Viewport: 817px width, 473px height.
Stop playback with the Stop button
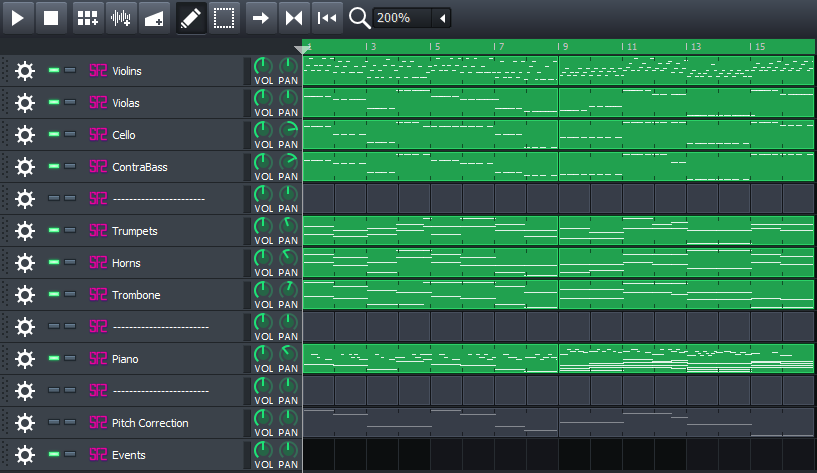point(51,18)
